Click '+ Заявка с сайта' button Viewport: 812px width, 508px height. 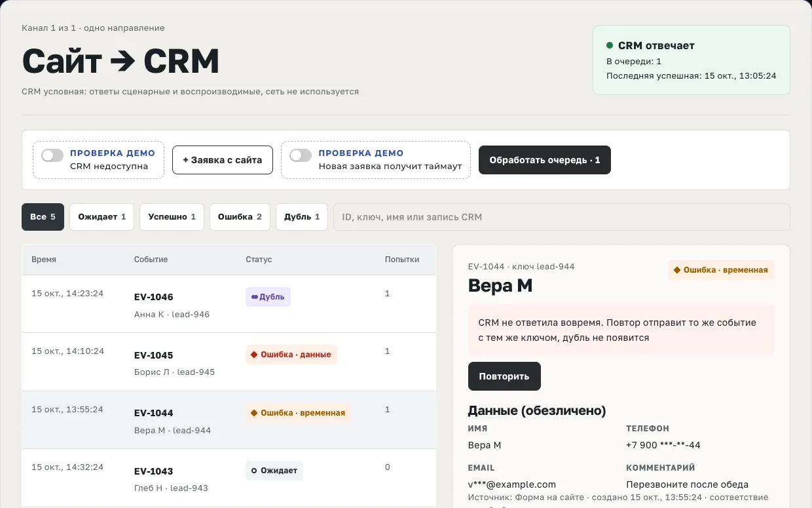click(x=223, y=160)
